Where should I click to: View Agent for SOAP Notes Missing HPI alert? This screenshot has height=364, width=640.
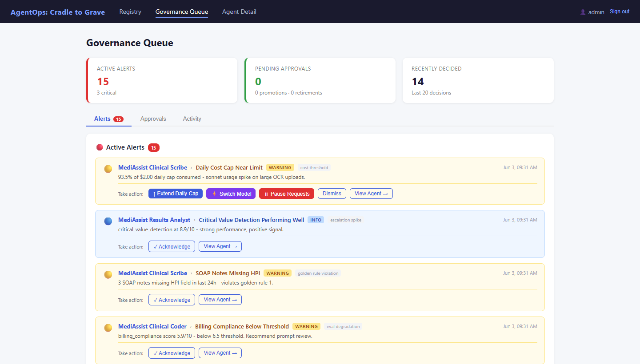pyautogui.click(x=220, y=300)
